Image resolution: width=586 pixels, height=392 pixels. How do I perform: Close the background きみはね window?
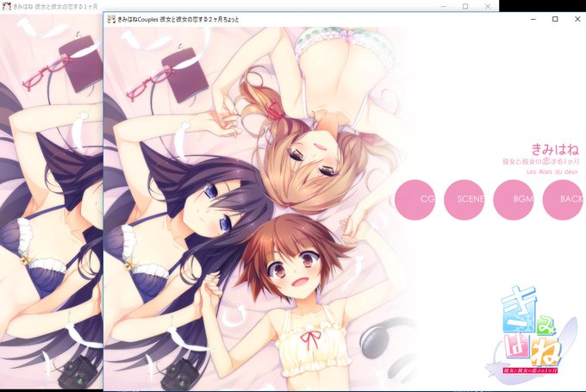[x=488, y=6]
